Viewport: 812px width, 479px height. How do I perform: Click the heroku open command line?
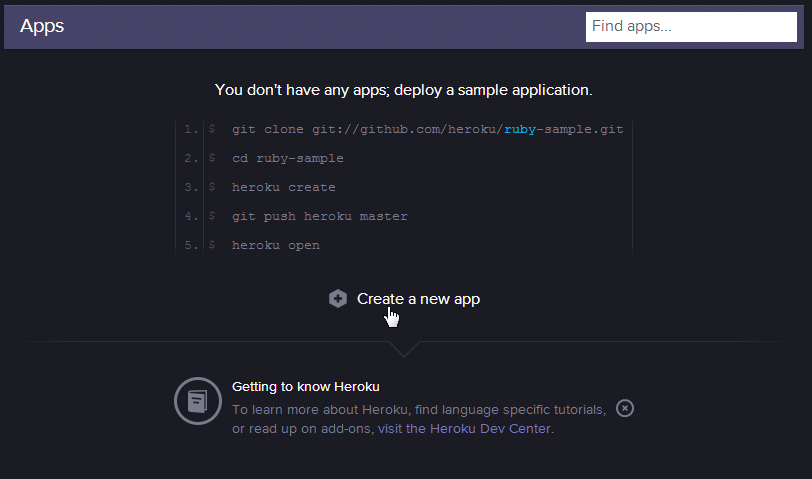point(276,245)
